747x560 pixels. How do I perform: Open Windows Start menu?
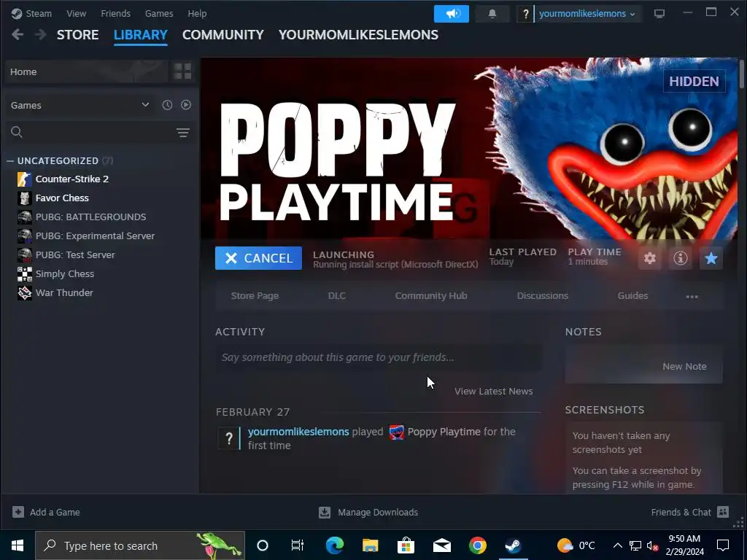(x=18, y=545)
